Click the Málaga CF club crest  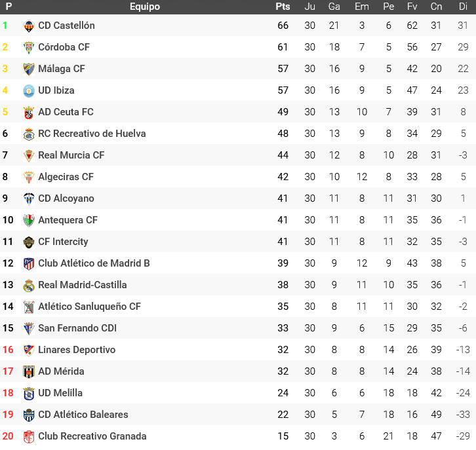pyautogui.click(x=29, y=69)
